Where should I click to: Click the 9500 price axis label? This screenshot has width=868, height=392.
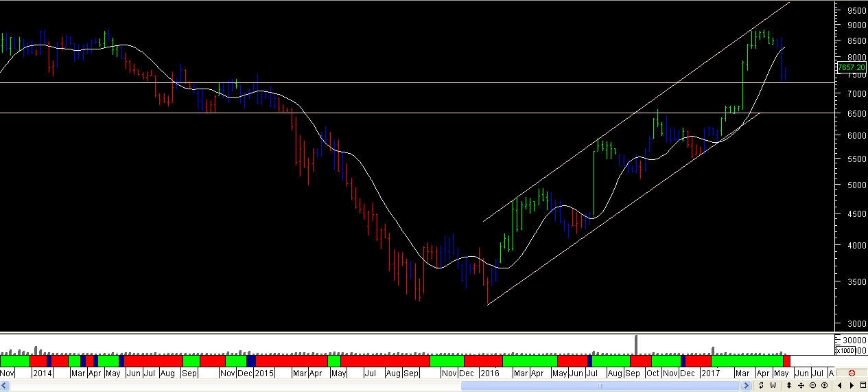tap(856, 11)
